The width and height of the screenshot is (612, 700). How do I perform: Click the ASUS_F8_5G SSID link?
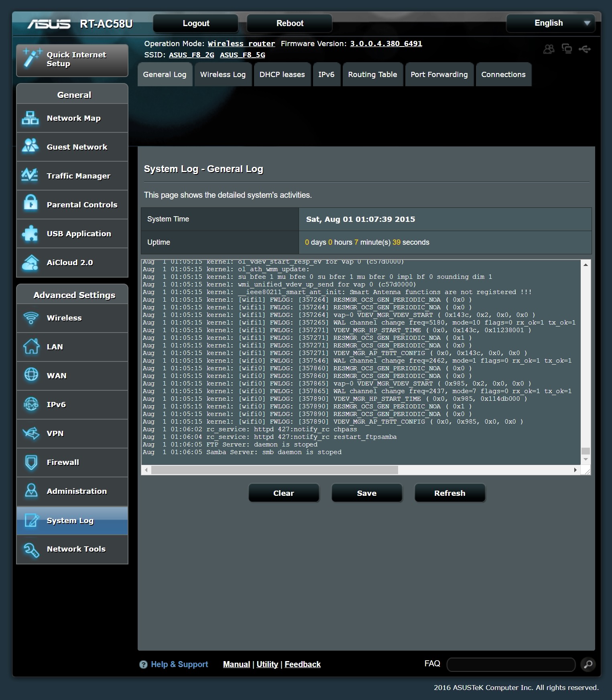(242, 55)
